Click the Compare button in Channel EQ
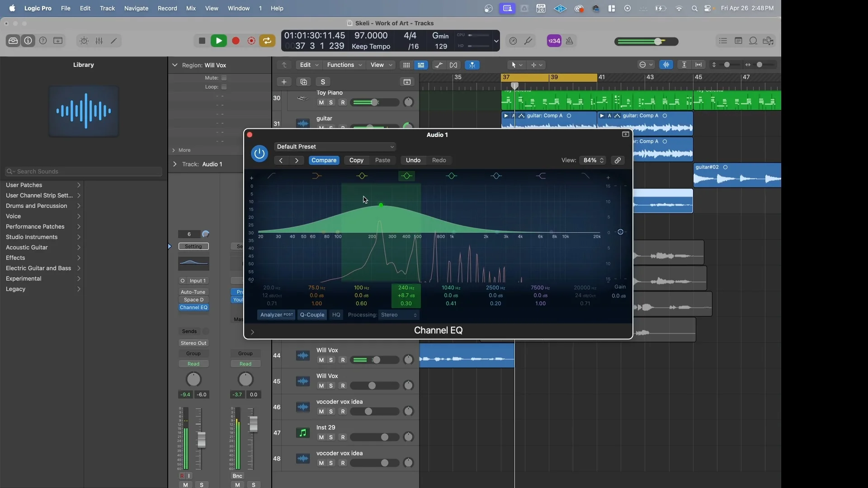The height and width of the screenshot is (488, 868). click(324, 160)
